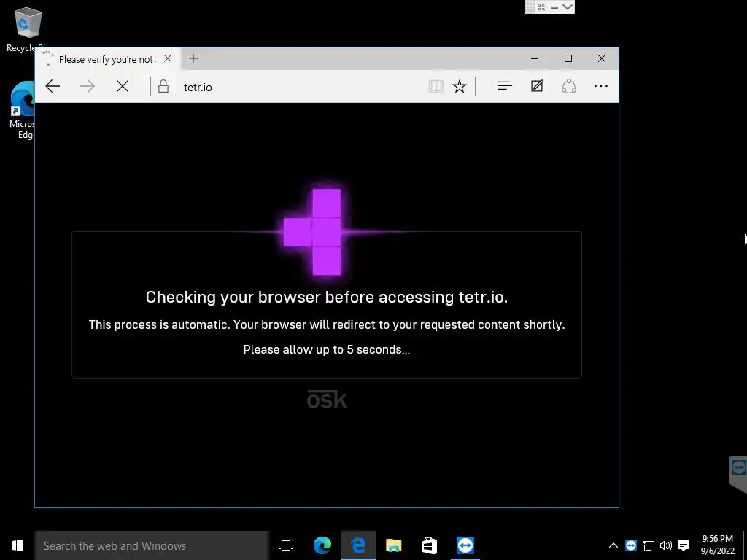
Task: Show hidden system tray icons
Action: click(x=613, y=545)
